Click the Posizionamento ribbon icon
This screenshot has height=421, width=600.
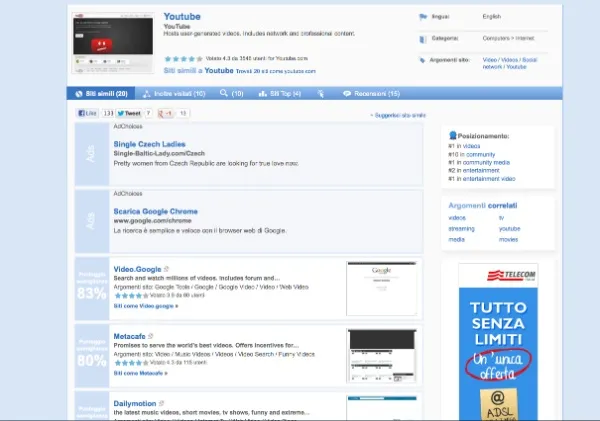453,135
